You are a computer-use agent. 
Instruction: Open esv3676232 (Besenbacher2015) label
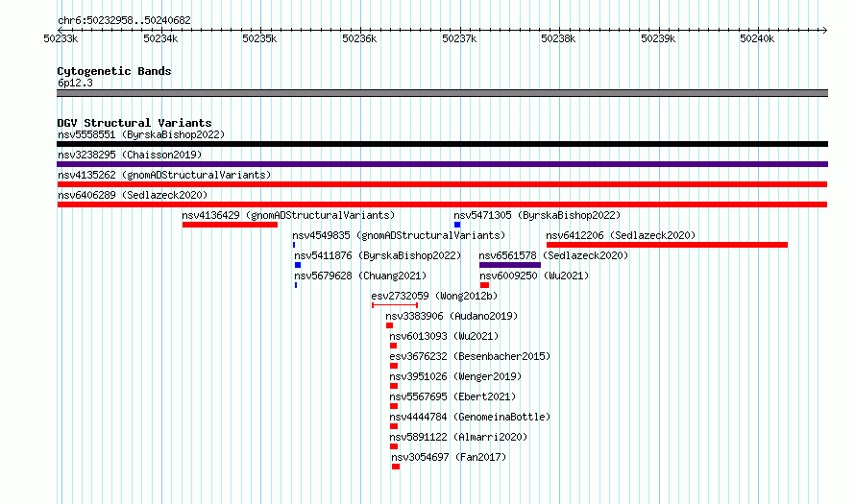470,356
